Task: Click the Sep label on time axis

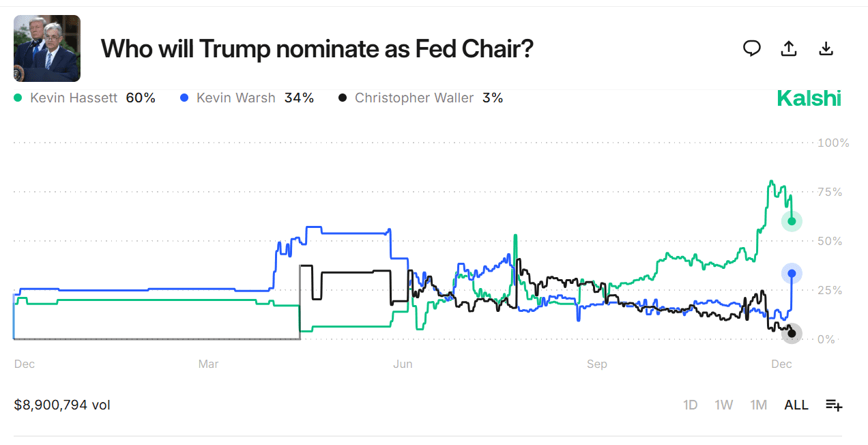Action: (x=597, y=364)
